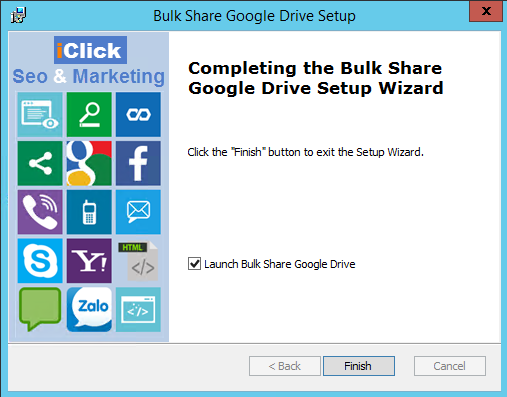The image size is (507, 397).
Task: Click the email envelope tile
Action: [x=138, y=212]
